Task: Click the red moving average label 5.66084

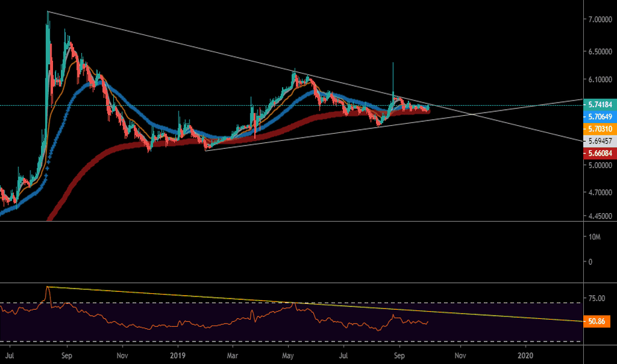Action: (x=600, y=153)
